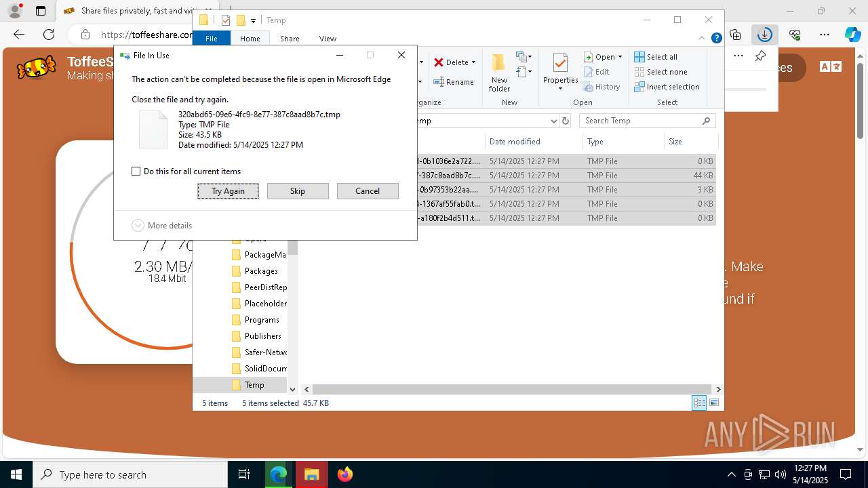Open the New item dropdown icon

[x=524, y=57]
